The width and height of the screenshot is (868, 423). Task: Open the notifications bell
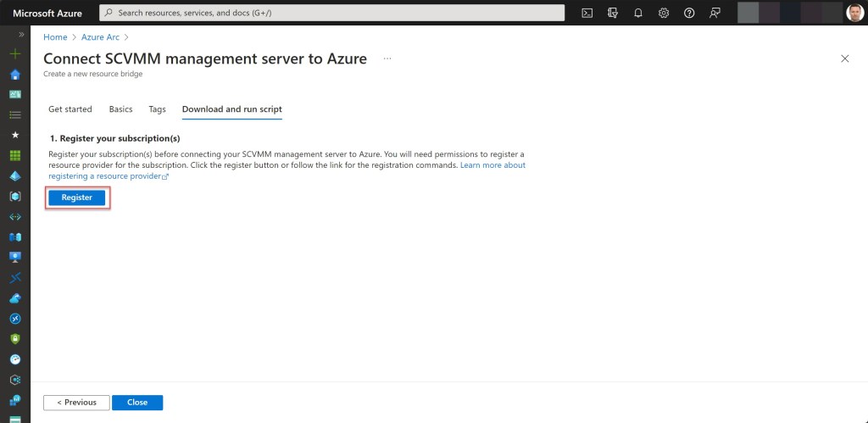click(638, 13)
